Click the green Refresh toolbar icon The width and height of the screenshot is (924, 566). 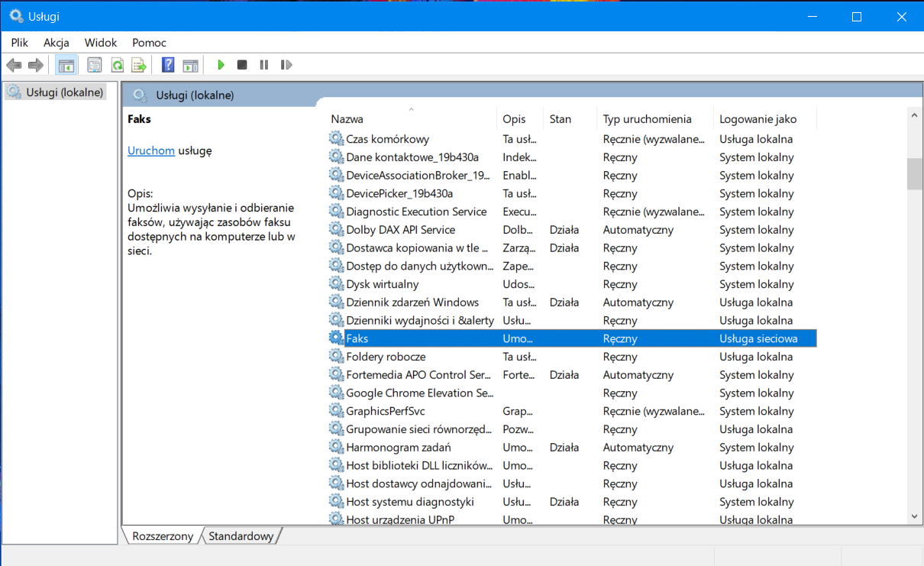(117, 65)
